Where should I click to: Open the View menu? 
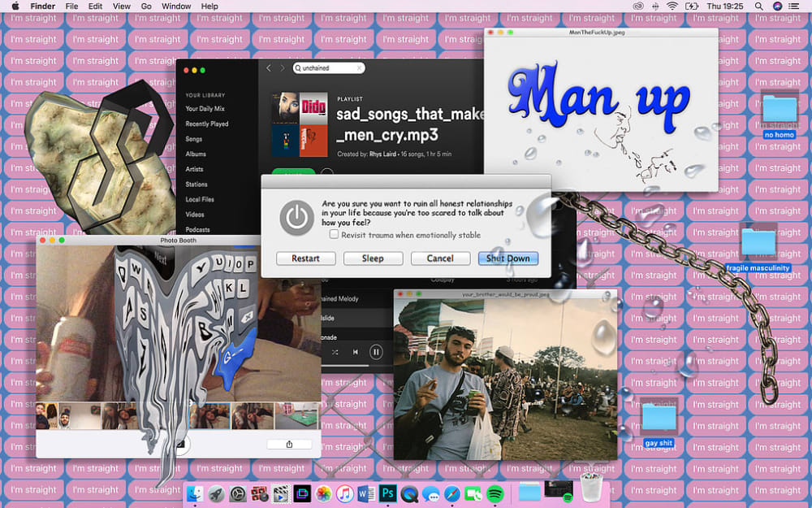(122, 7)
